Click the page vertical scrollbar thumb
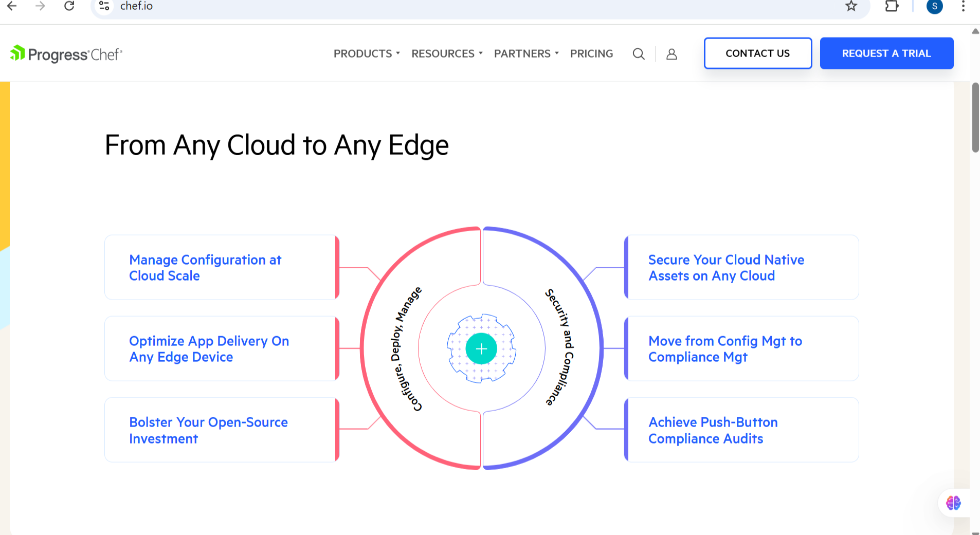The image size is (980, 535). click(x=975, y=118)
